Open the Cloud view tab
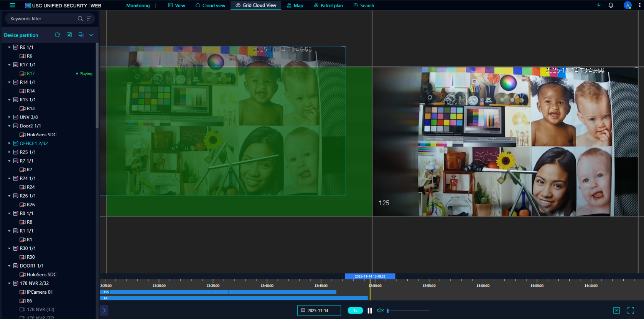Image resolution: width=644 pixels, height=319 pixels. click(x=210, y=5)
